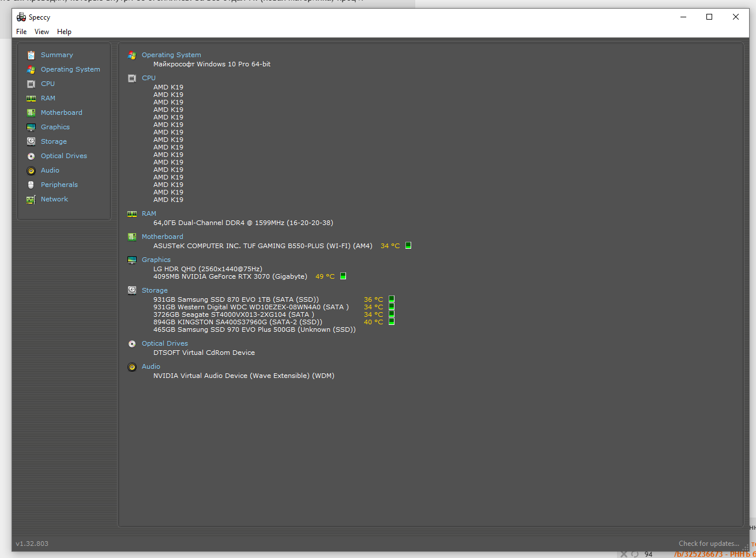Click the NVIDIA Virtual Audio Device line
This screenshot has height=558, width=756.
[244, 376]
